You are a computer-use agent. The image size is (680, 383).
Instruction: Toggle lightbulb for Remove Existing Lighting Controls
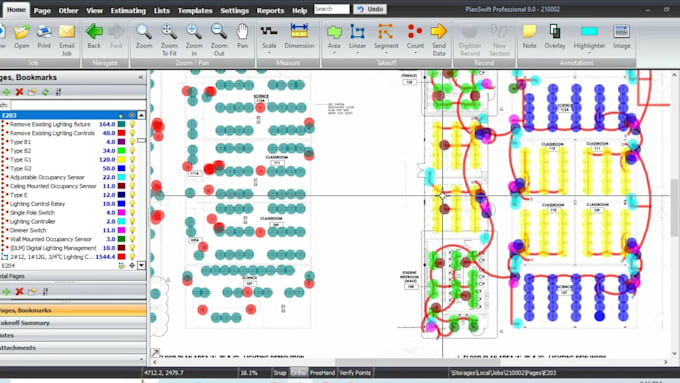(x=132, y=133)
